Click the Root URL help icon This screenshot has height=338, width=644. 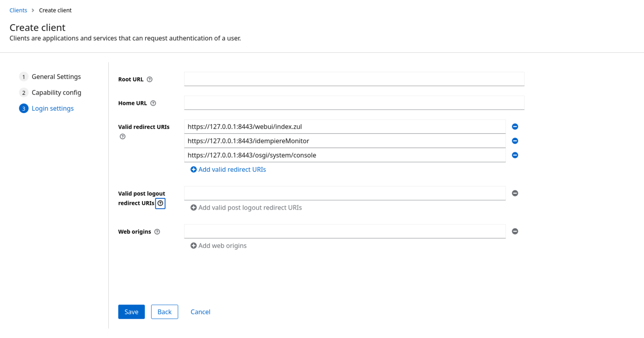coord(150,79)
